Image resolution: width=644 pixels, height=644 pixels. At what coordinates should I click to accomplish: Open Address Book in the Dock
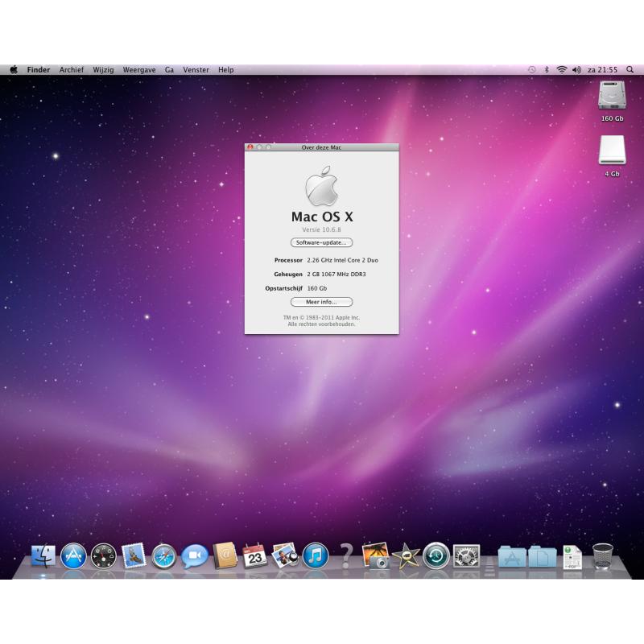coord(225,555)
